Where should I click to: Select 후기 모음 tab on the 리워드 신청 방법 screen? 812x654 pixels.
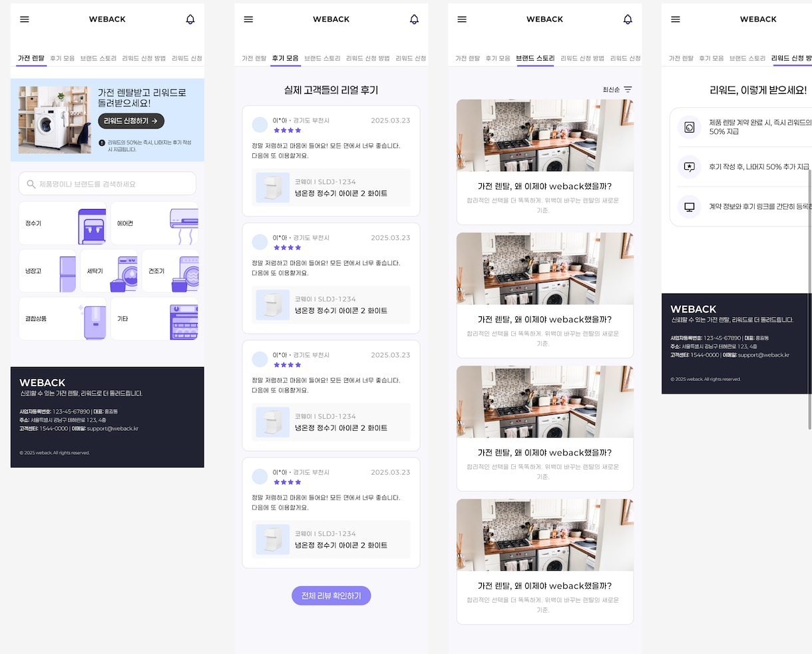(x=711, y=59)
